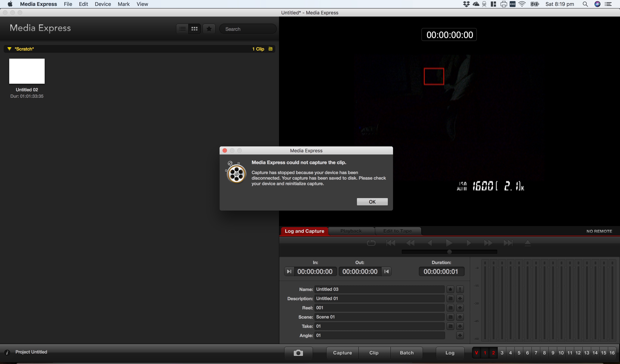Open the Mark menu

point(123,4)
